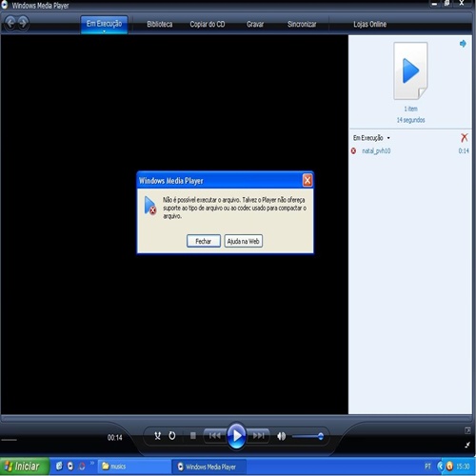Click the Ajuda na Web button
Viewport: 476px width, 476px height.
pyautogui.click(x=244, y=241)
